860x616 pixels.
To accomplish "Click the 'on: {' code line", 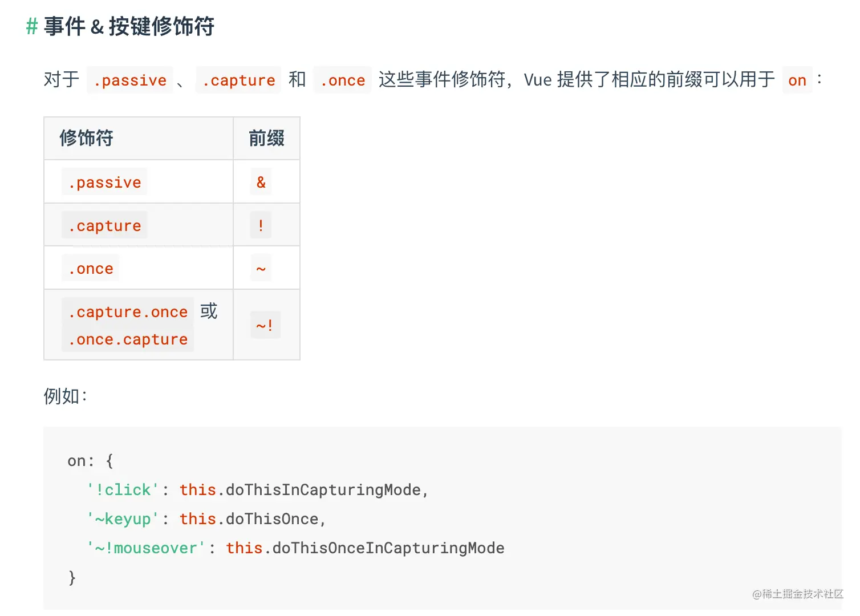I will [x=91, y=461].
